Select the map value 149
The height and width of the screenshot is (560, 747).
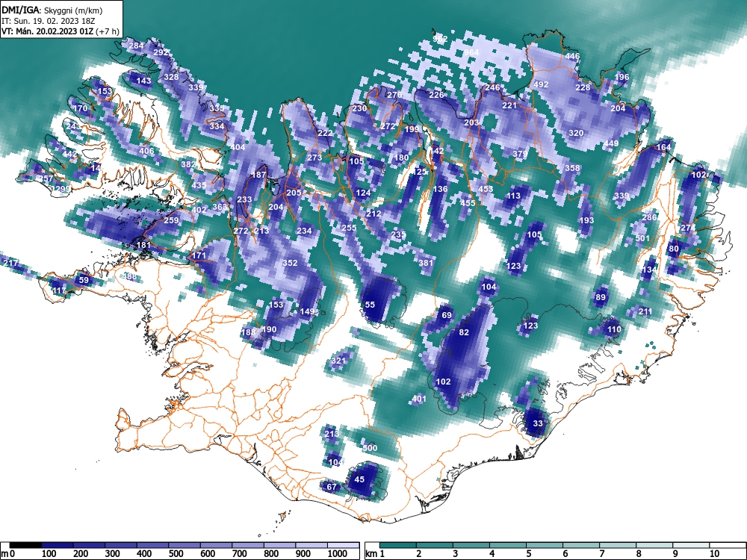(x=307, y=311)
